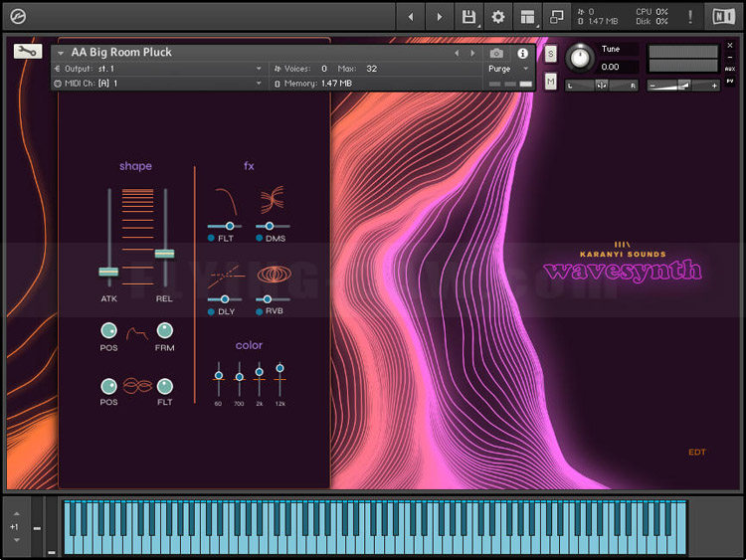Solo the instrument with S button

coord(551,53)
